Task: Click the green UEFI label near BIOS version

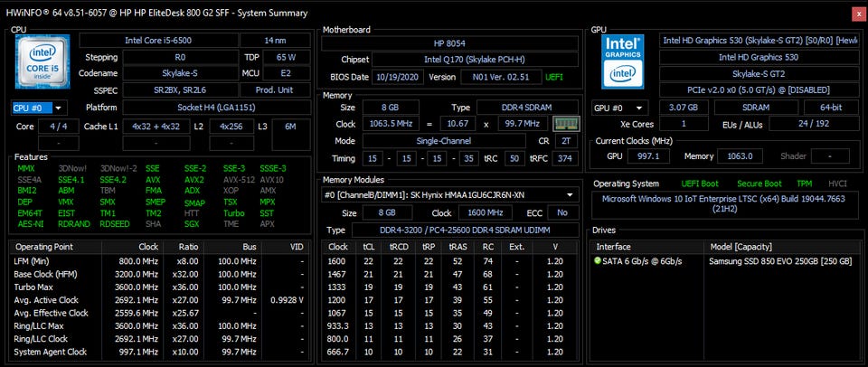Action: 554,77
